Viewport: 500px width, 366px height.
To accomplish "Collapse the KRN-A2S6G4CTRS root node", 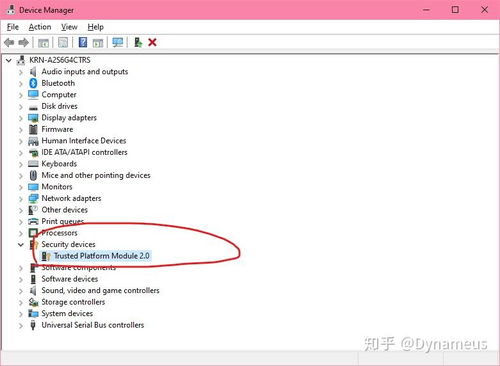I will (x=9, y=60).
